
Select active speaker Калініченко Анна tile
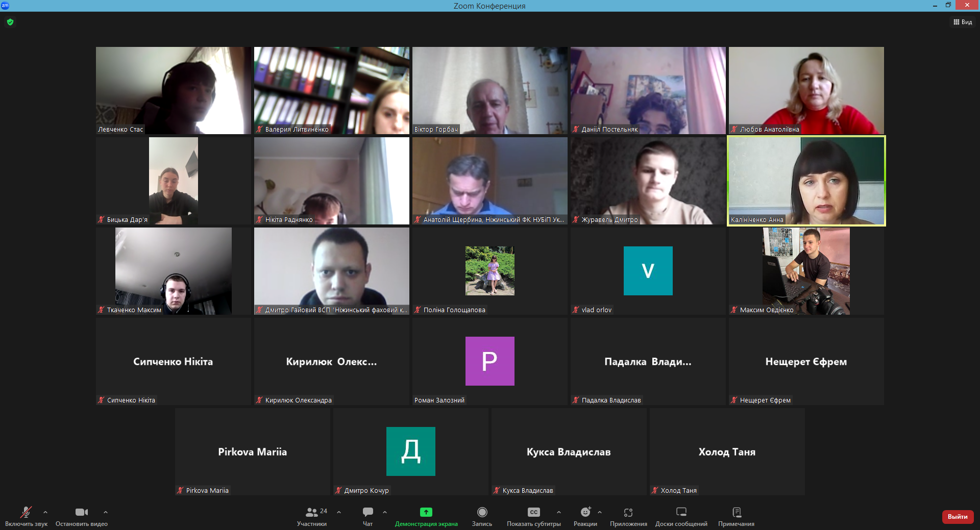(806, 181)
